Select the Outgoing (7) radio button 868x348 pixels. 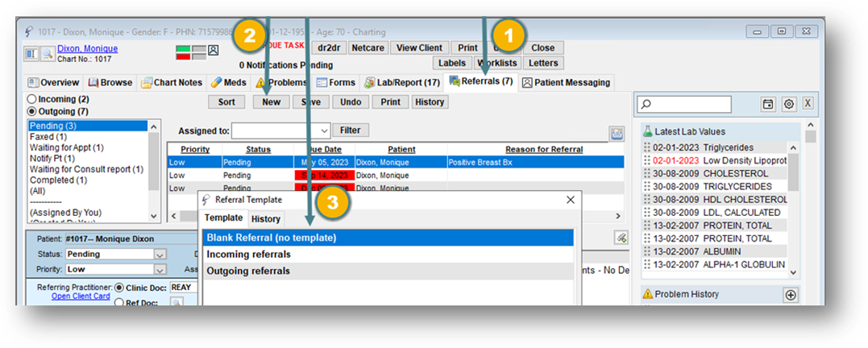pos(32,111)
